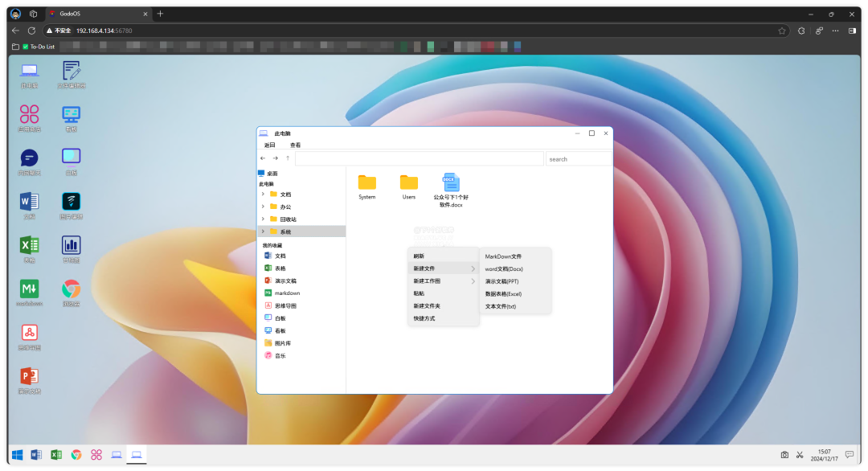Viewport: 868px width, 471px height.
Task: Open the Word 文档 desktop icon
Action: coord(29,202)
